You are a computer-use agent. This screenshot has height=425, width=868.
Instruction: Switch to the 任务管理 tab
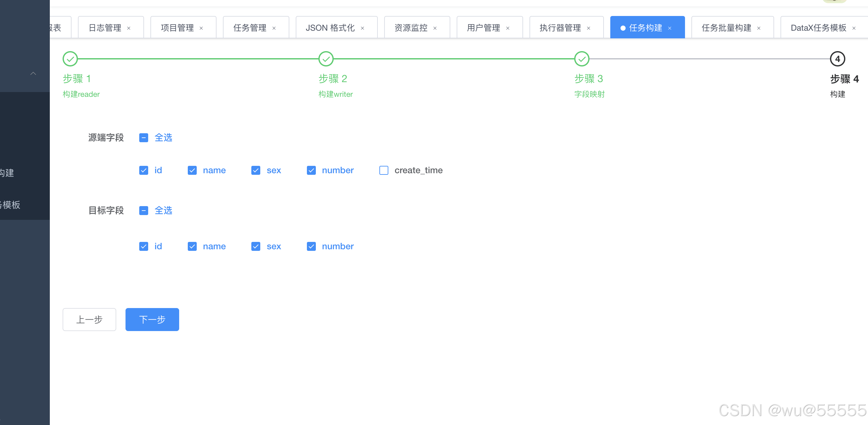(250, 28)
